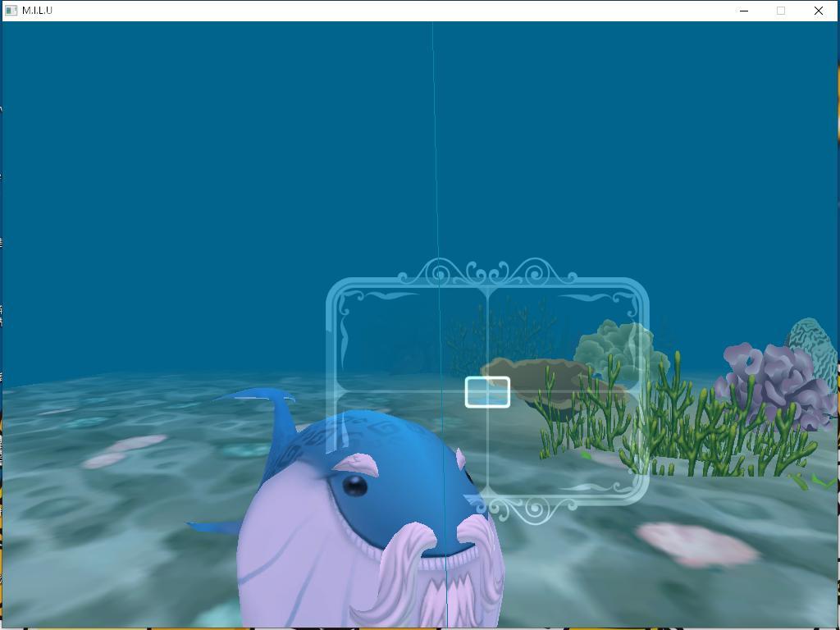Close the M.I.L.U game window
The width and height of the screenshot is (840, 630).
pos(818,11)
